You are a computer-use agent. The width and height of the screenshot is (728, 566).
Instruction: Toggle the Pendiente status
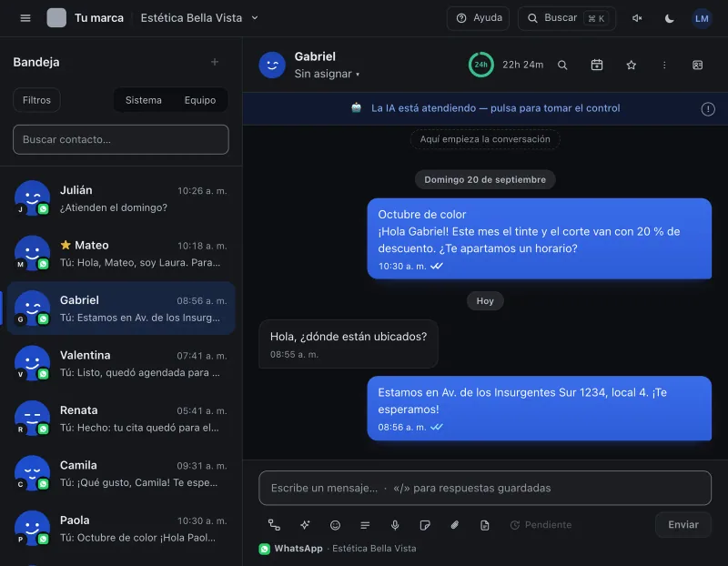point(541,525)
